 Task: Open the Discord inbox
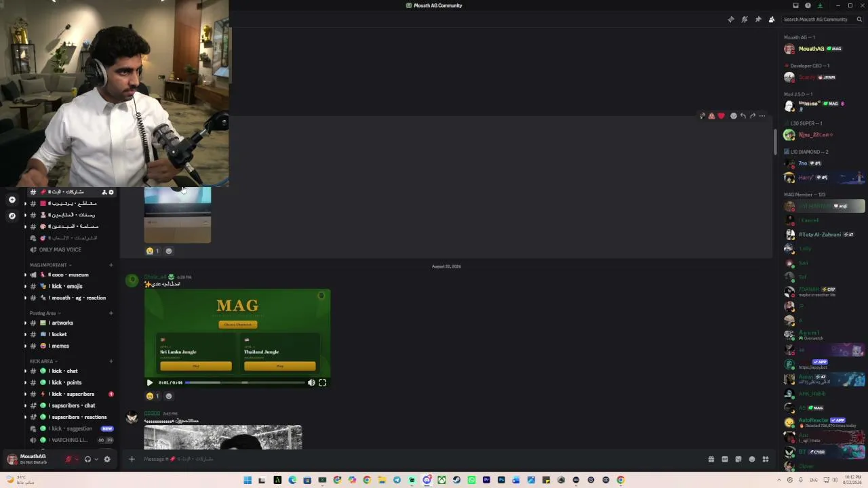click(x=795, y=5)
